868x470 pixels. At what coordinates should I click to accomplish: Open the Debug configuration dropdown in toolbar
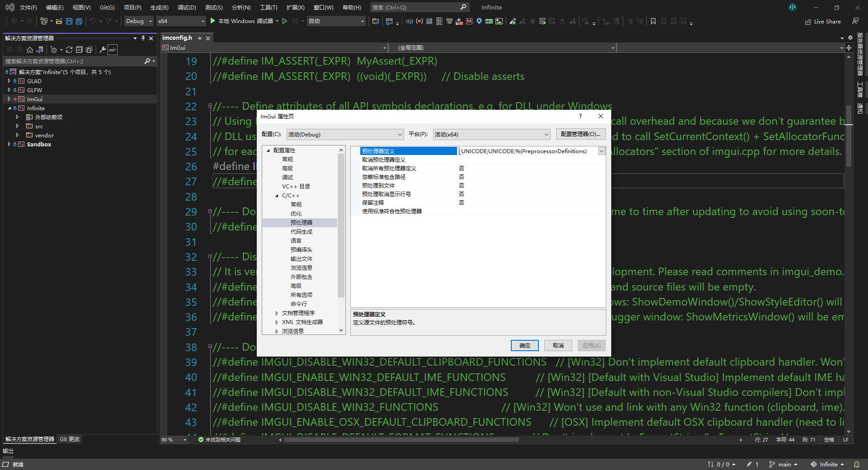tap(139, 21)
